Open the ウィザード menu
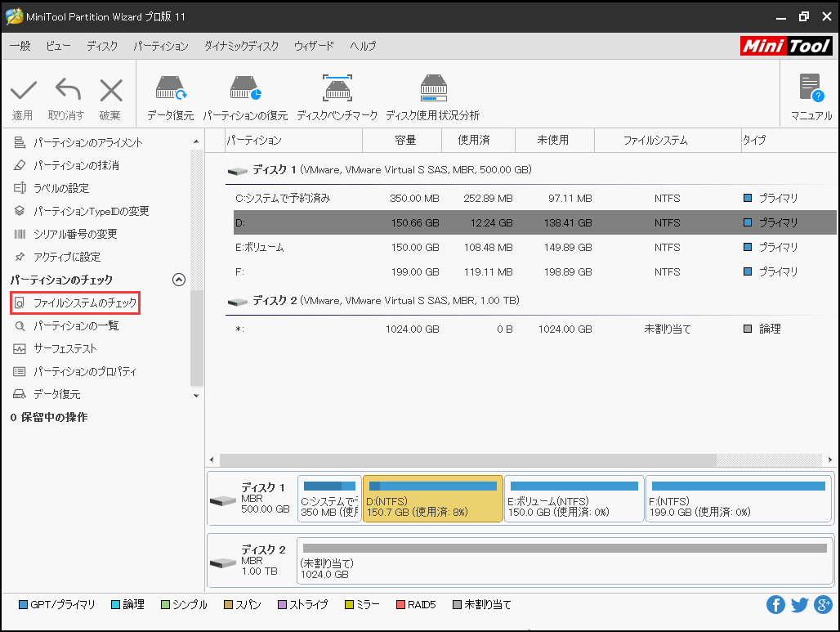The image size is (840, 632). [314, 47]
